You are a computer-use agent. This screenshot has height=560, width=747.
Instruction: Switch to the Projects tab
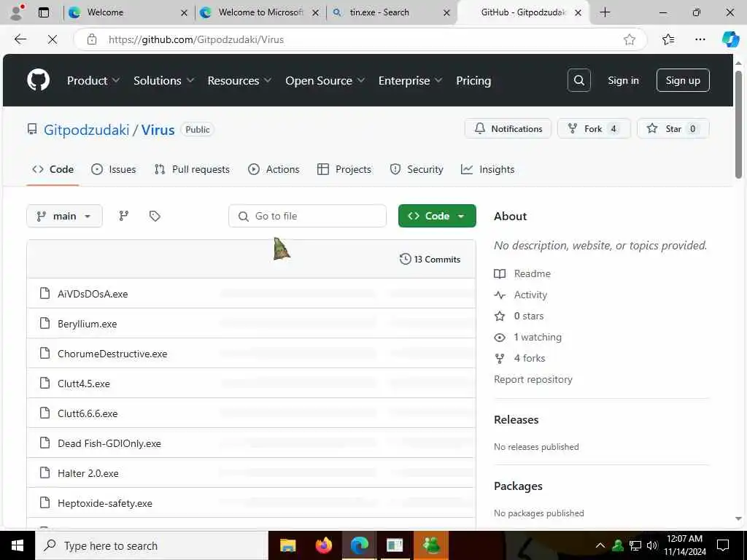(344, 169)
